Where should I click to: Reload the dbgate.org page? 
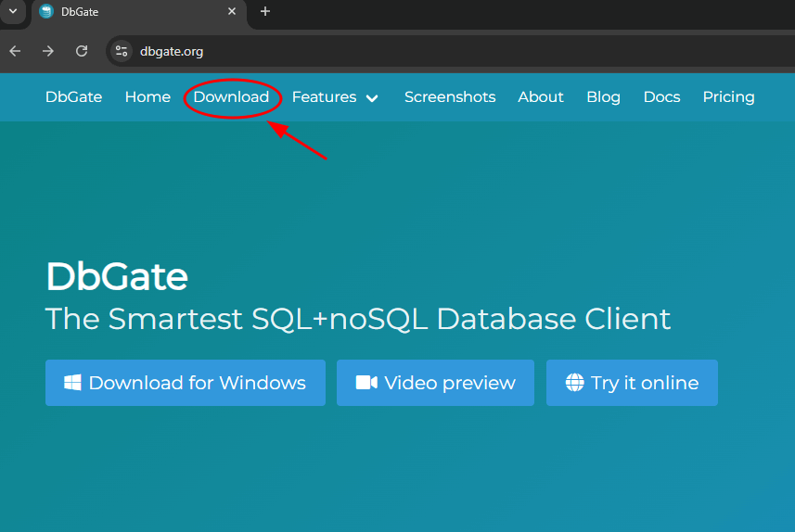tap(82, 51)
